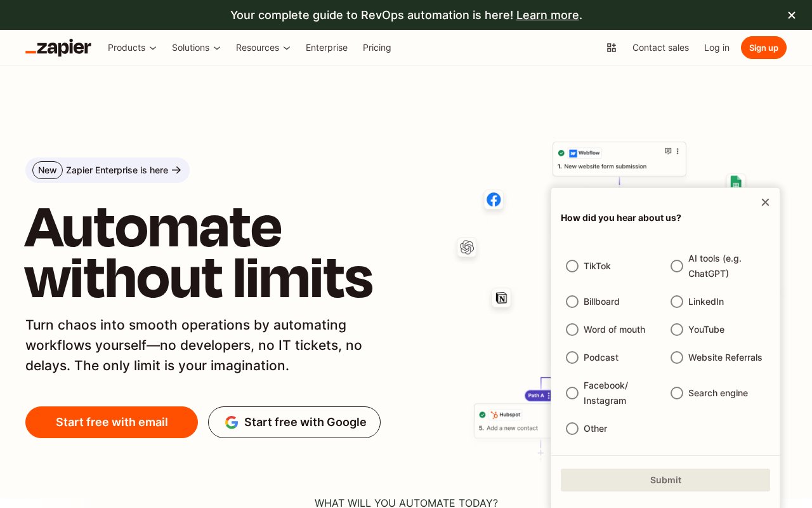Click the Log in link
The image size is (812, 508).
point(717,48)
